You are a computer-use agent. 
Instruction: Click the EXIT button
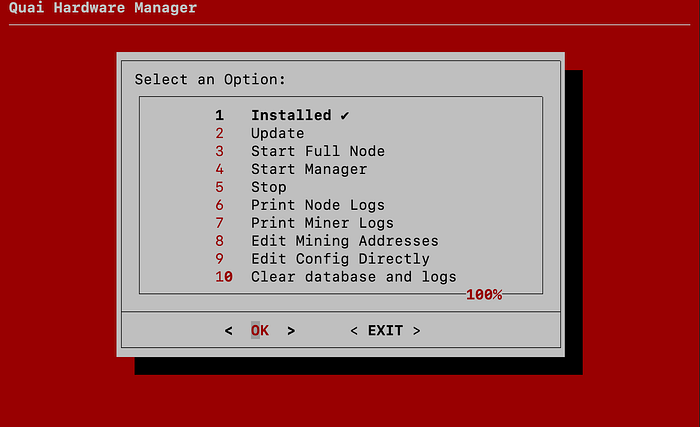coord(385,331)
